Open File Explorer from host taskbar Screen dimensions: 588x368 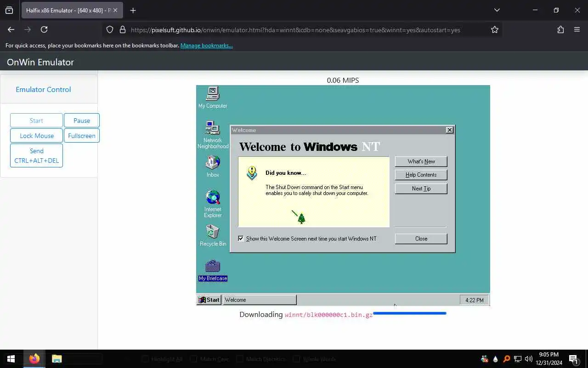tap(57, 359)
